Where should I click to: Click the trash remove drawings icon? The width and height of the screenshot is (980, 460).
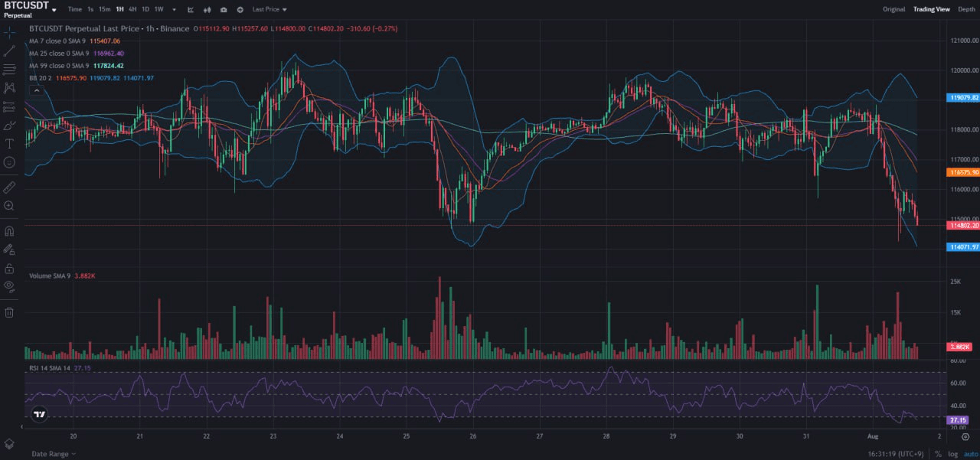click(9, 312)
